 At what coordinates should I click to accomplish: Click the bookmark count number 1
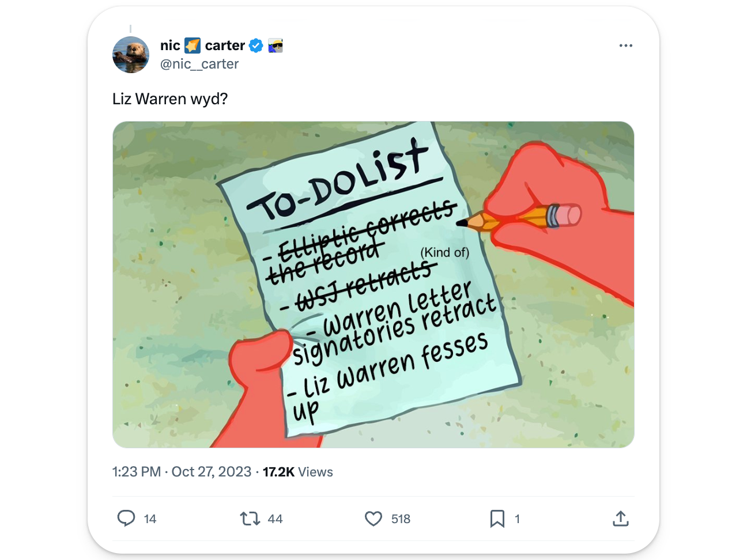[517, 519]
